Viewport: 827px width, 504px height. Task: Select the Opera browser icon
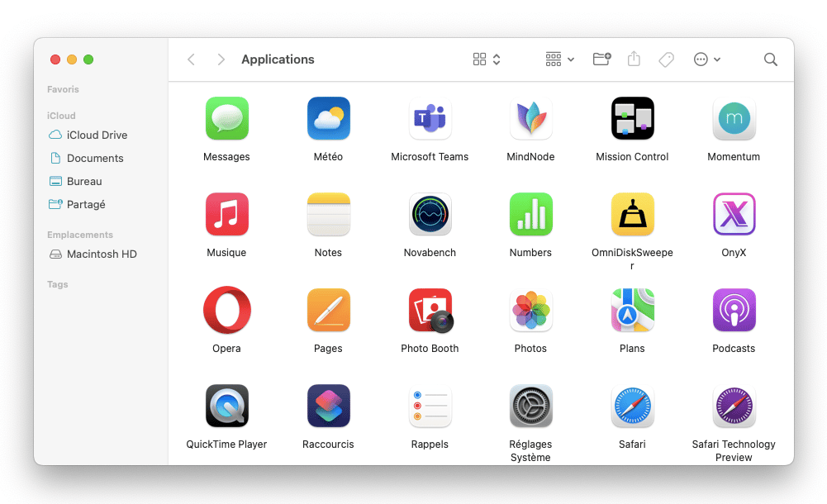click(x=226, y=311)
